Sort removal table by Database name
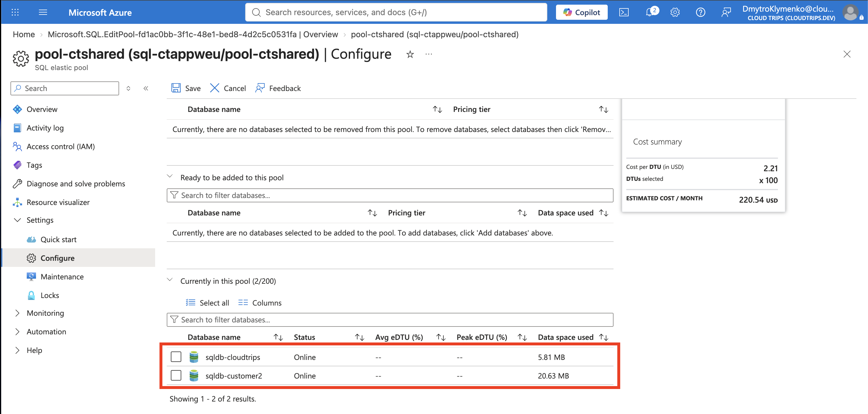The height and width of the screenshot is (414, 868). 437,109
